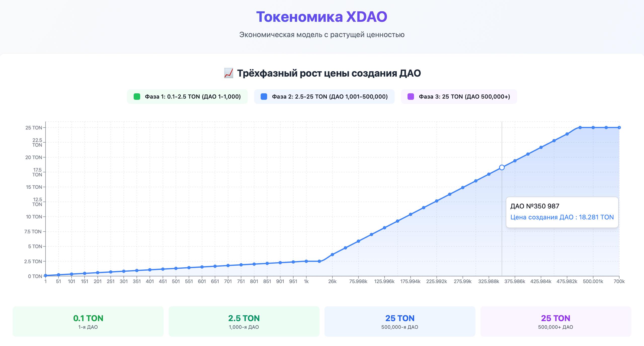Click the data point above x-axis '425.984k'

click(x=541, y=147)
